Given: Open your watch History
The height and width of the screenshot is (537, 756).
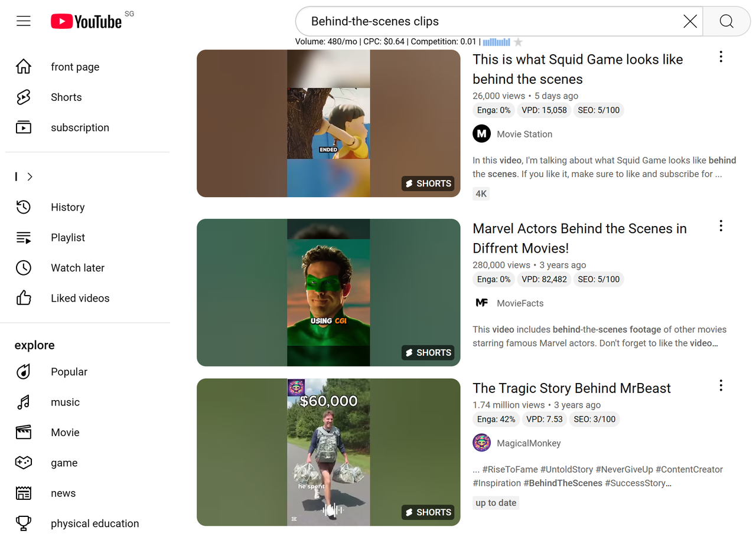Looking at the screenshot, I should tap(67, 207).
